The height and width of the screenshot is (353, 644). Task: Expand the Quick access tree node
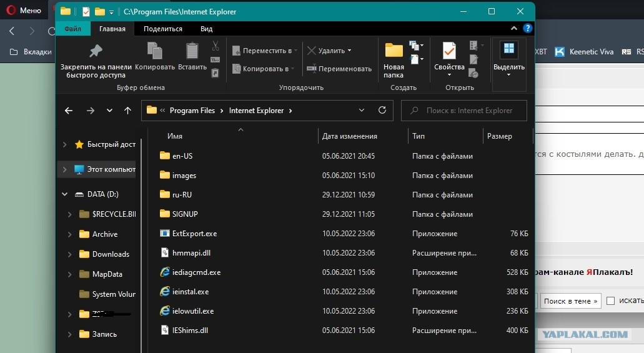click(x=64, y=145)
